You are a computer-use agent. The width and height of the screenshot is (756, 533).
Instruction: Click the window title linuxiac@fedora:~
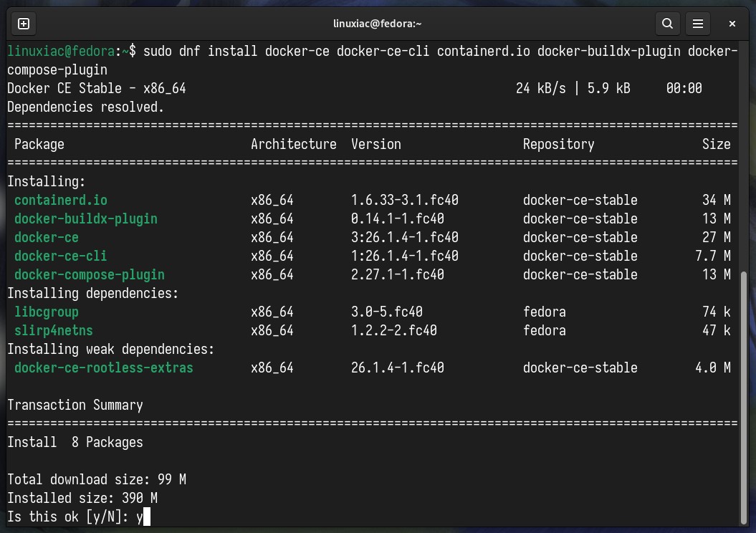[x=378, y=24]
